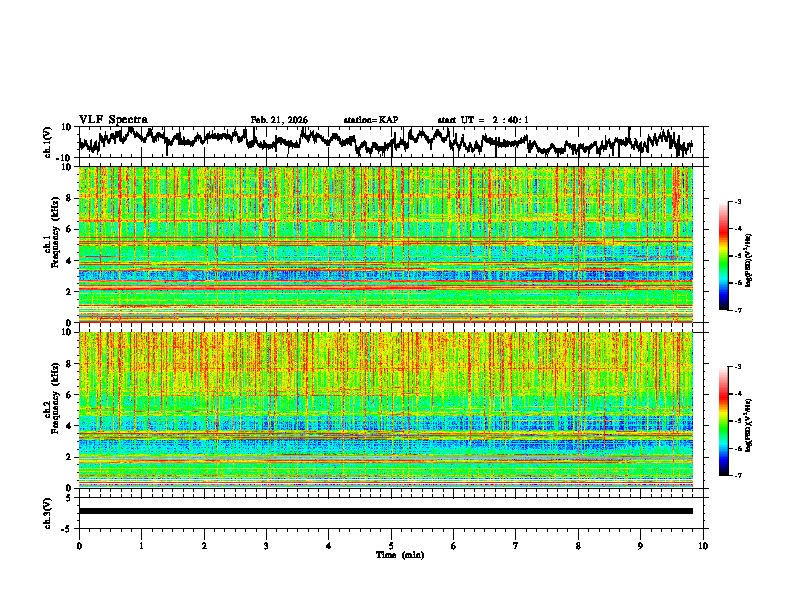The image size is (792, 612).
Task: Click the "ch.1(V)" waveform axis label
Action: pyautogui.click(x=48, y=142)
